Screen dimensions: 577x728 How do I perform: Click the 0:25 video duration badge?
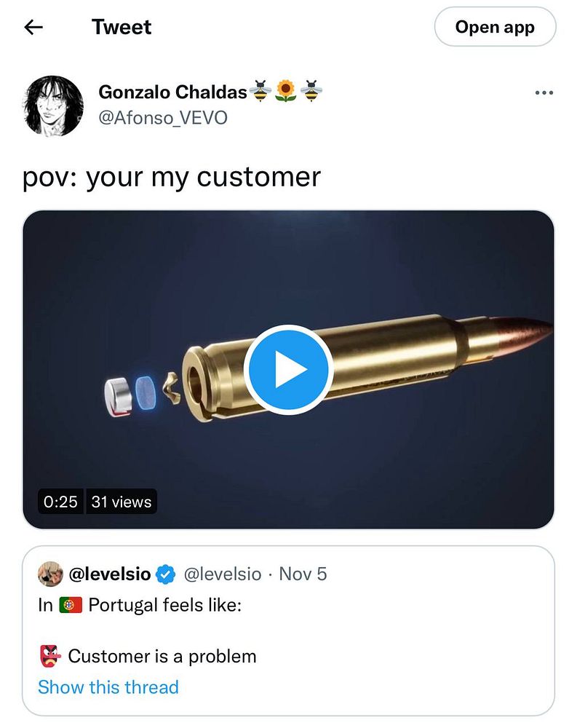(60, 502)
